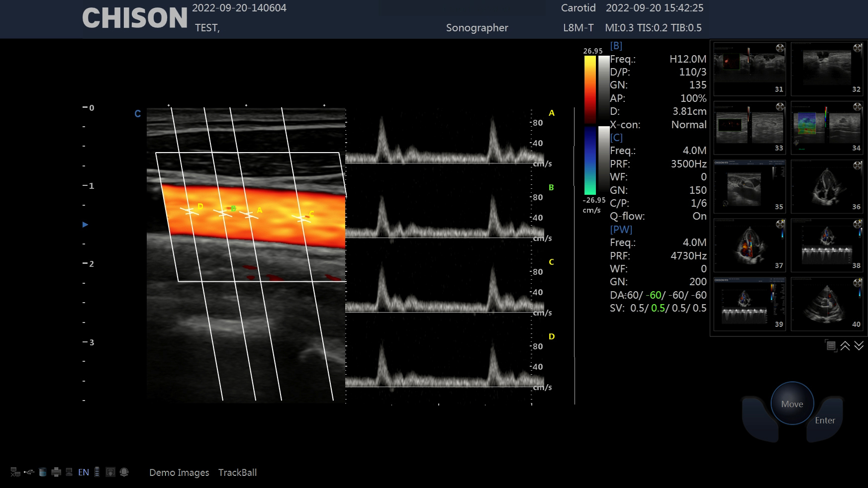868x488 pixels.
Task: Click the trackball Enter button
Action: click(x=825, y=420)
